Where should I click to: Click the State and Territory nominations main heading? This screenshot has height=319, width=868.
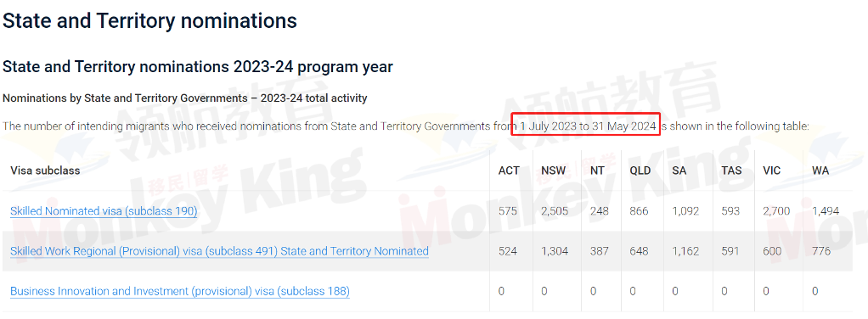click(150, 20)
